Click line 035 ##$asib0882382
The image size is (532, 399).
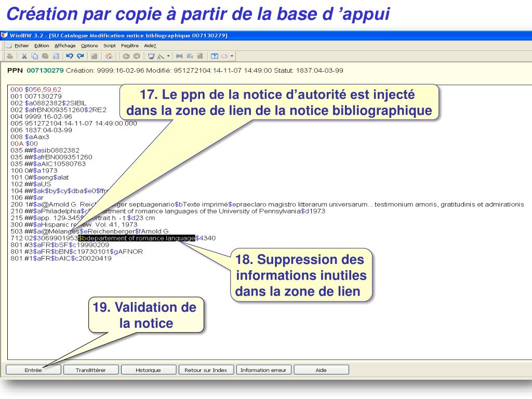(45, 150)
